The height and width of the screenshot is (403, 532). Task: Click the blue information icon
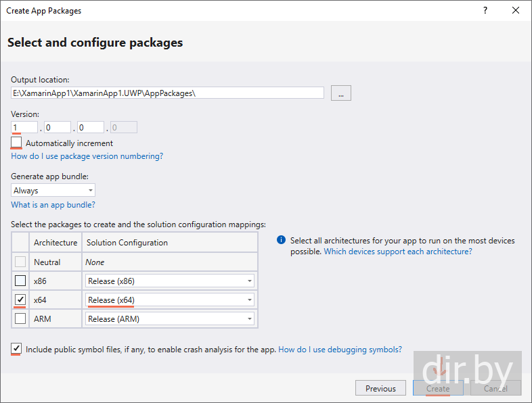tap(281, 240)
